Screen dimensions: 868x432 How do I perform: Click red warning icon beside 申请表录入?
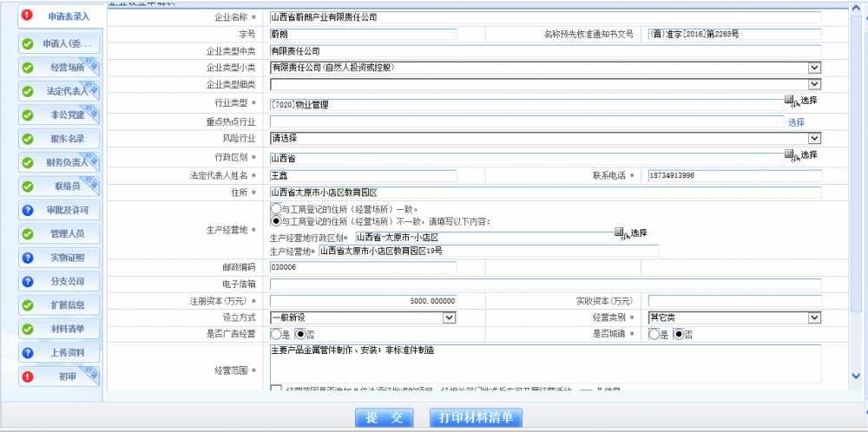point(27,16)
